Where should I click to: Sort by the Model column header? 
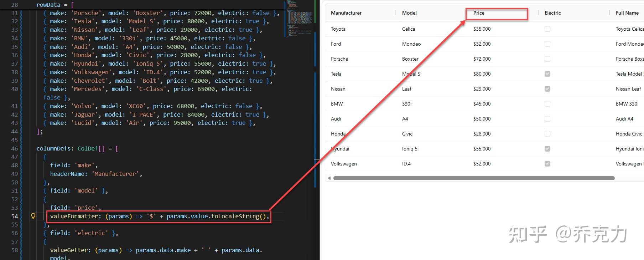(409, 13)
